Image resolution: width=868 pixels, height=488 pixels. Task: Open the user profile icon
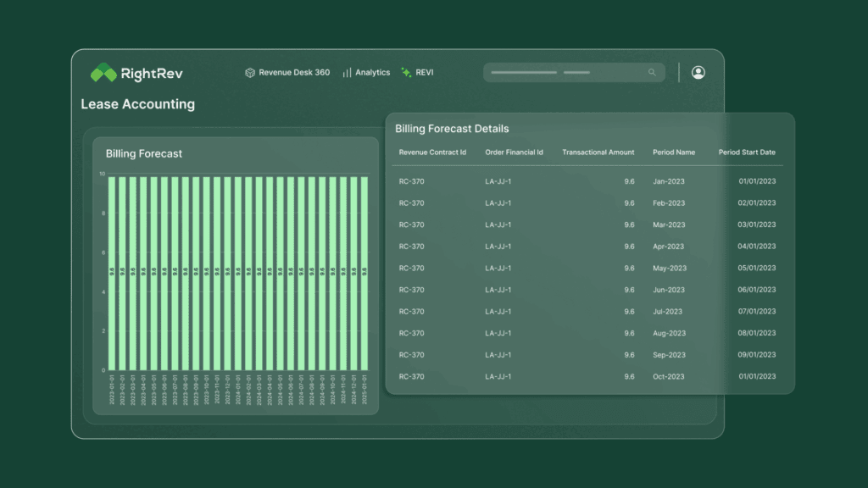pyautogui.click(x=698, y=73)
